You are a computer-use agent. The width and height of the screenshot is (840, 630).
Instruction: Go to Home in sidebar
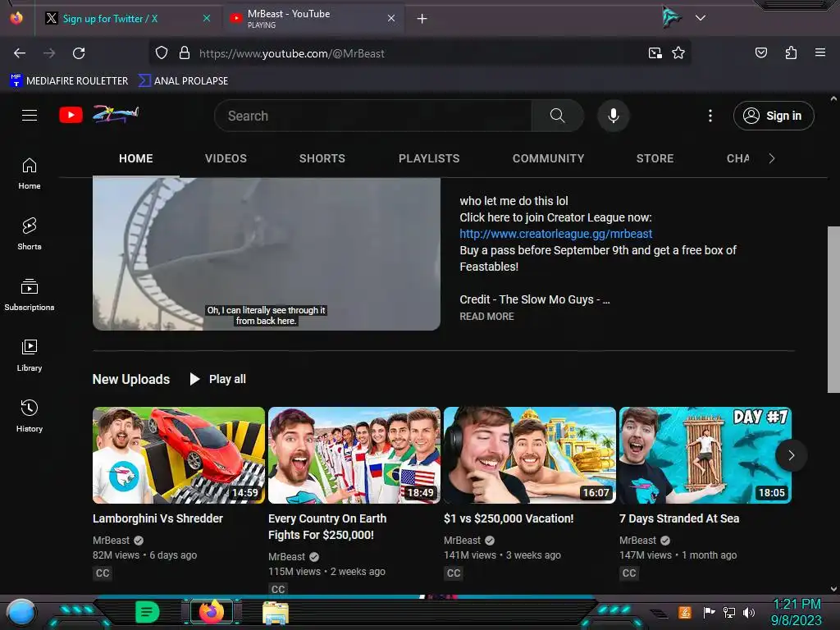(x=30, y=174)
